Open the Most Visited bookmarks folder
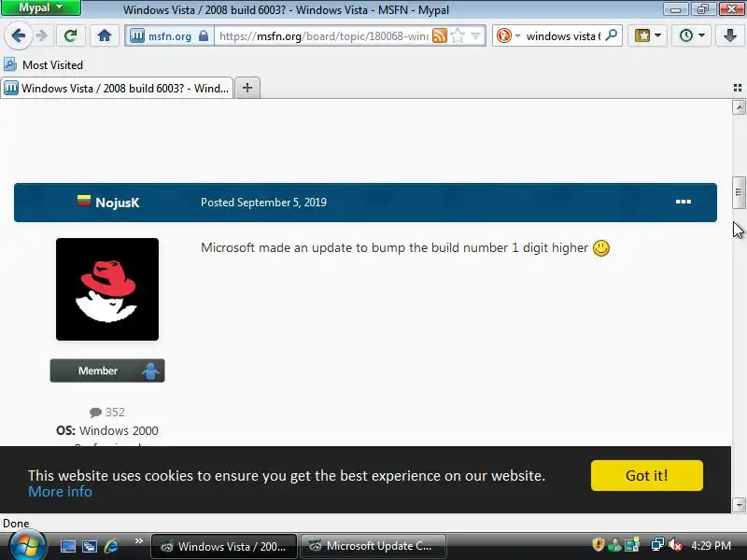The width and height of the screenshot is (747, 560). 44,64
